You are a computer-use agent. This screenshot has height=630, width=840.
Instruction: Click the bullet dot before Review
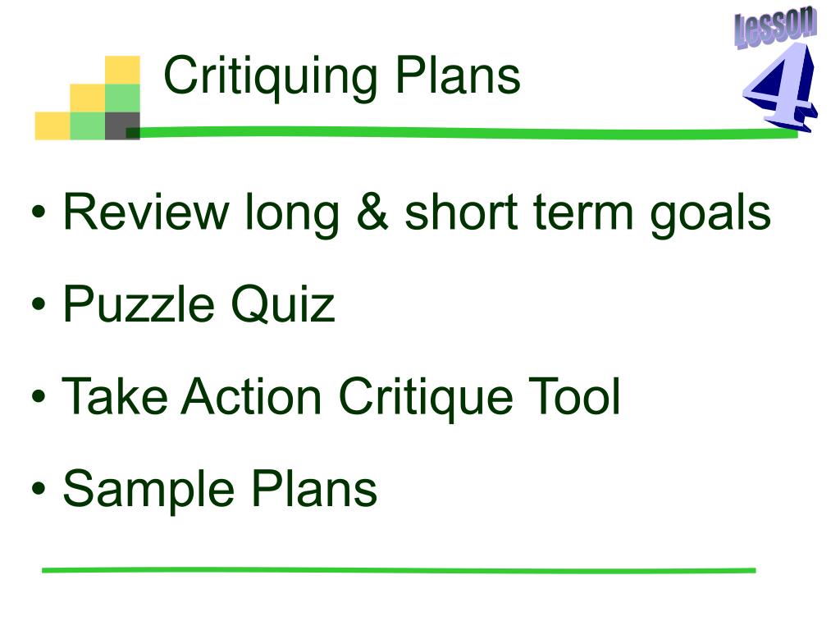[x=39, y=212]
